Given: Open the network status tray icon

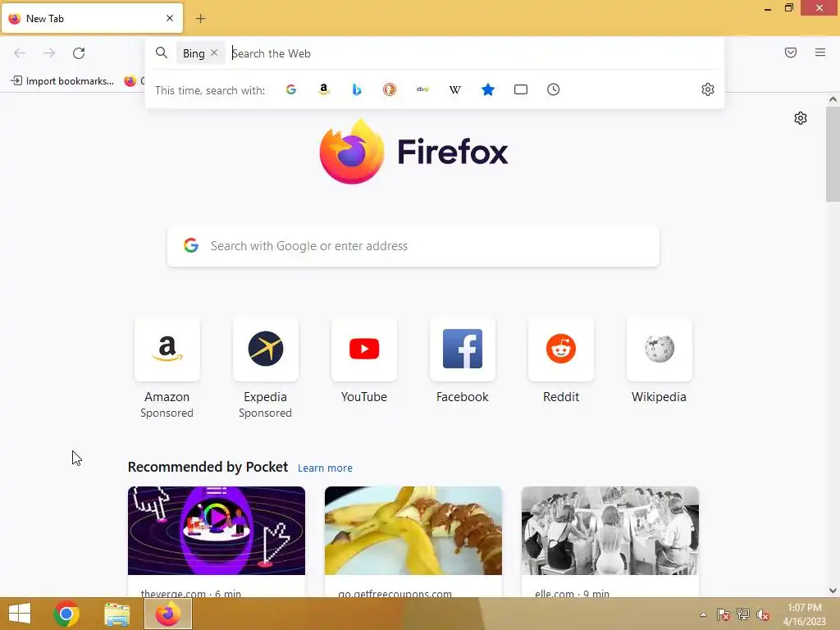Looking at the screenshot, I should (x=743, y=614).
